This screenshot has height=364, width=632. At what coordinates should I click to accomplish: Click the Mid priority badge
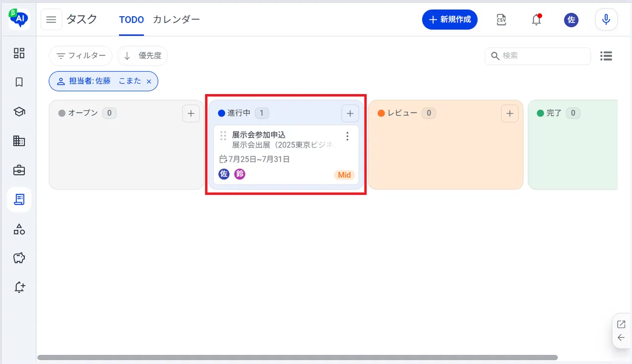click(344, 175)
